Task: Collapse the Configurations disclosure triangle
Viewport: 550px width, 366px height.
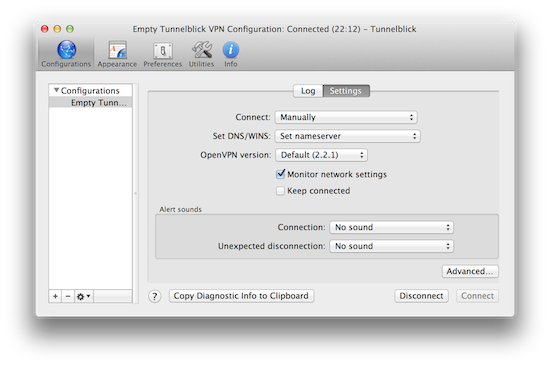Action: click(56, 90)
